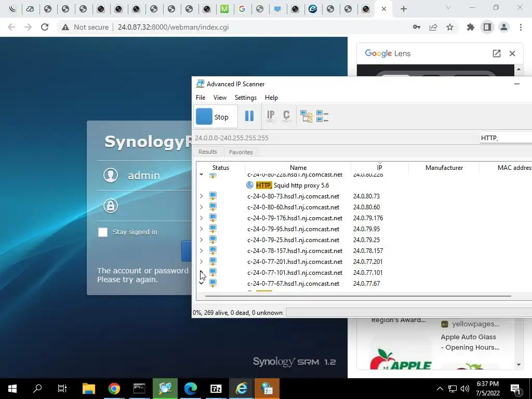Click the blue Stop scan button
Viewport: 532px width, 399px height.
215,117
